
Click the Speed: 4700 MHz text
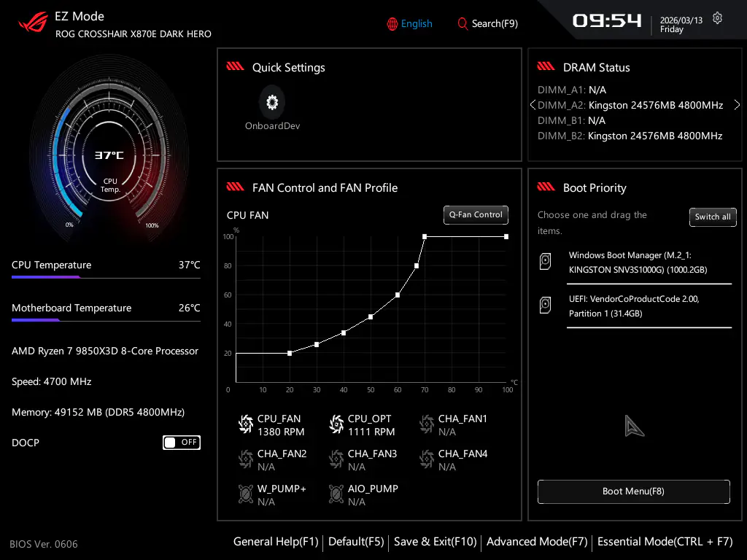click(52, 381)
